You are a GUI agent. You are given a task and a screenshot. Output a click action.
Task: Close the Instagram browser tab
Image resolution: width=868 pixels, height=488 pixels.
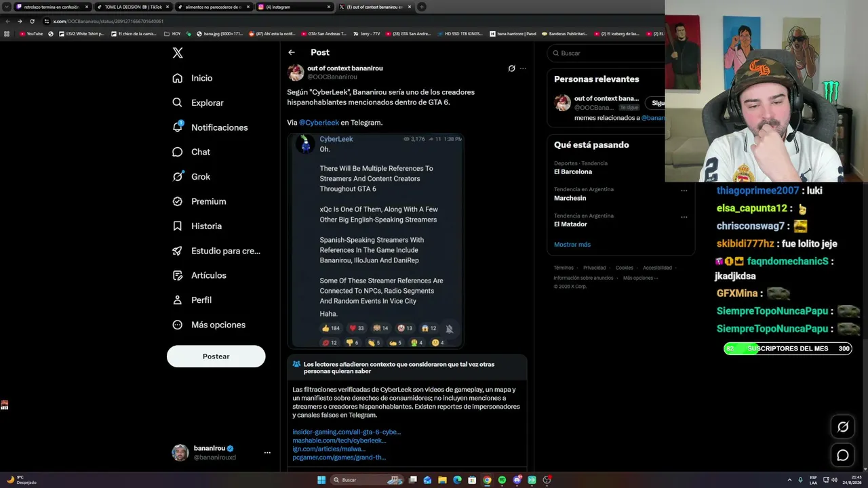329,7
